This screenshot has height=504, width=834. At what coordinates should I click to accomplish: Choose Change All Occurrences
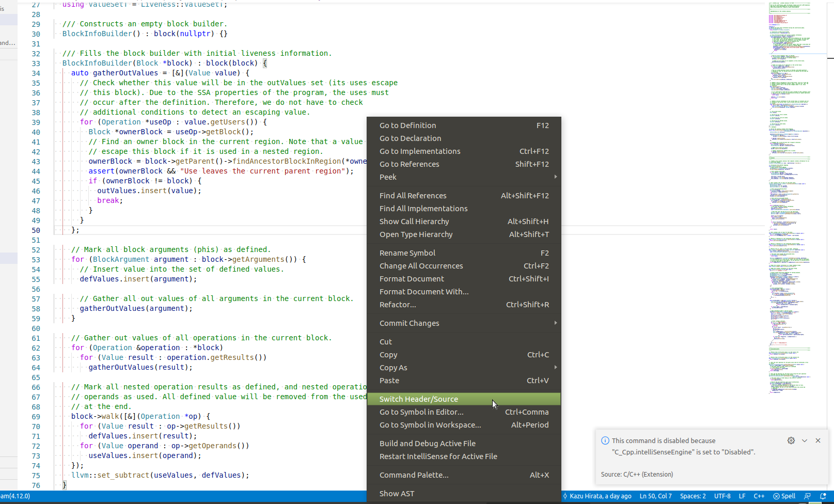point(464,266)
